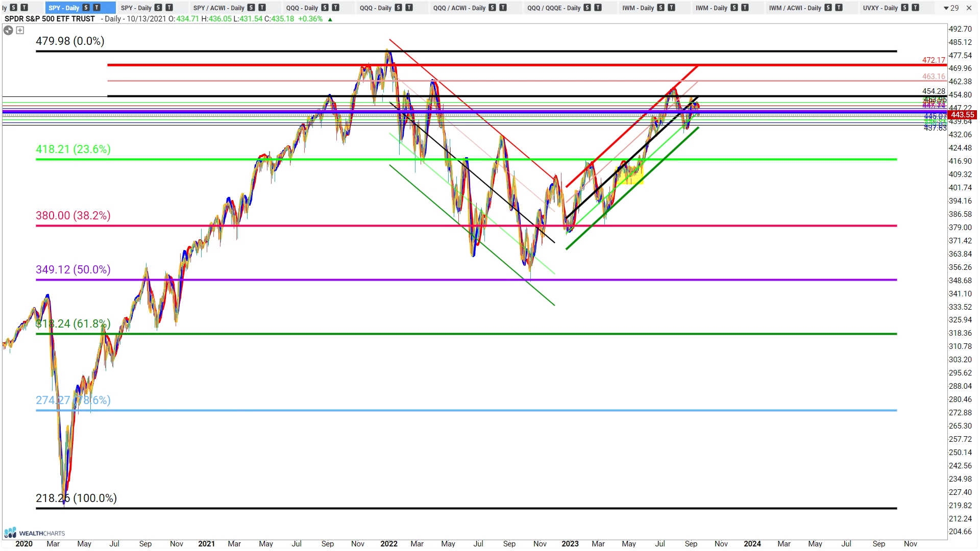Click the S icon on QQQ / ACWI tab
Image resolution: width=980 pixels, height=551 pixels.
click(493, 8)
